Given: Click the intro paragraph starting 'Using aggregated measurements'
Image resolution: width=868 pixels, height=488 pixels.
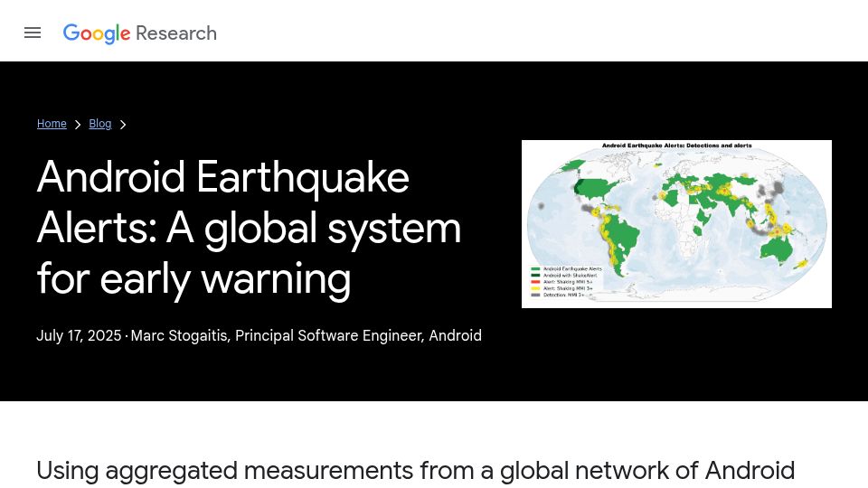Looking at the screenshot, I should tap(415, 472).
